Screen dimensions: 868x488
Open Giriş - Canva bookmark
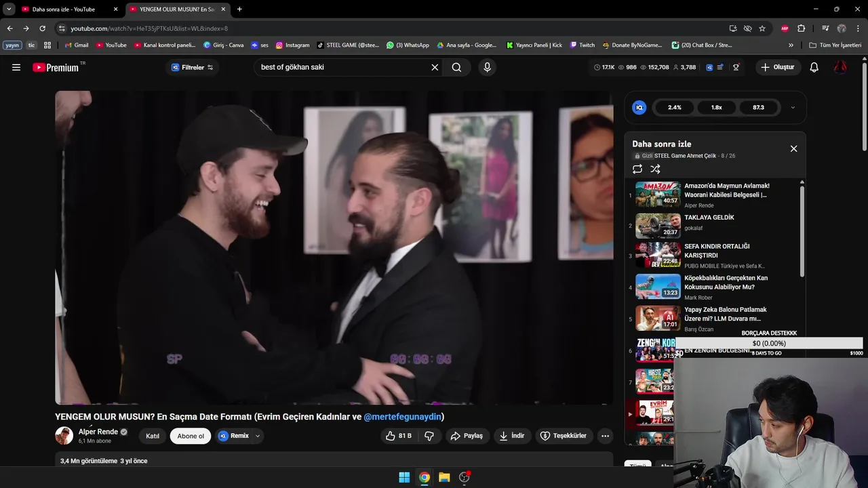pos(223,45)
